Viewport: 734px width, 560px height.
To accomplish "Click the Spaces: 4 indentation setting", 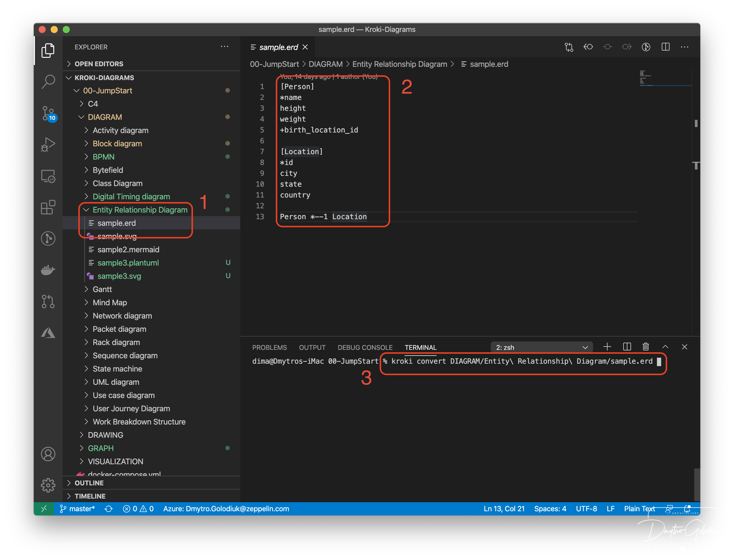I will [x=550, y=509].
